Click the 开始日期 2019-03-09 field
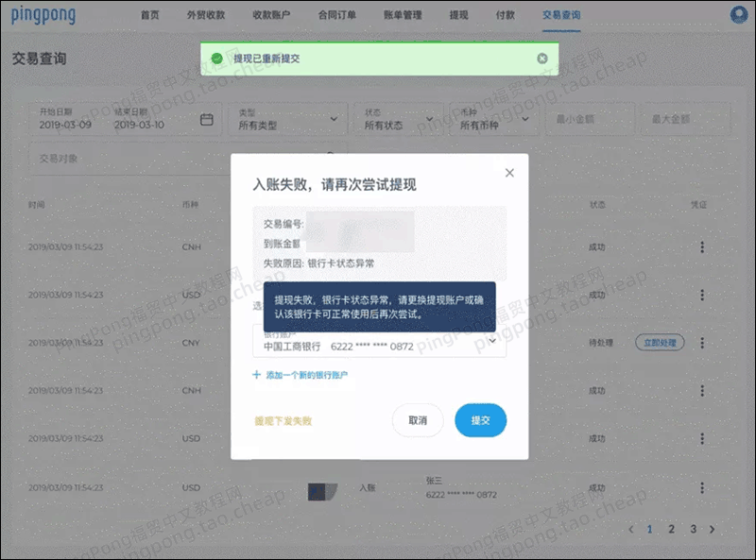The height and width of the screenshot is (560, 756). click(65, 119)
